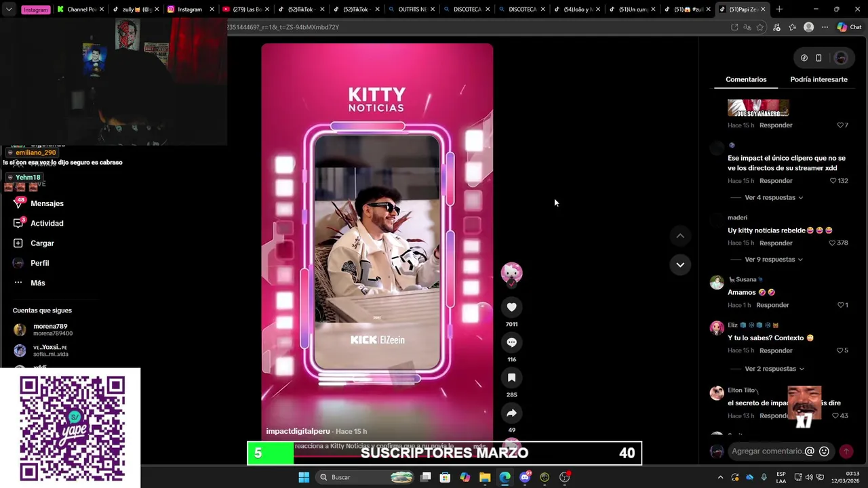
Task: Open Edge Copilot Chat button
Action: (849, 27)
